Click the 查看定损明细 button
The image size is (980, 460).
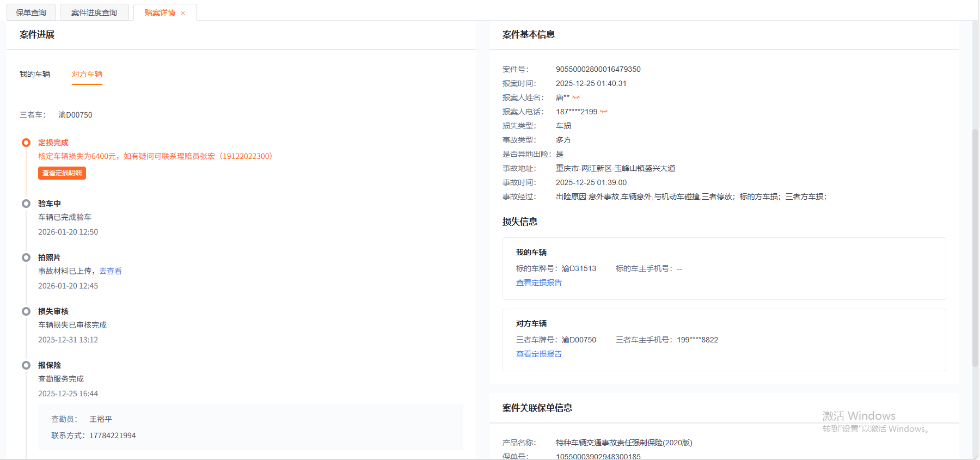click(x=62, y=173)
